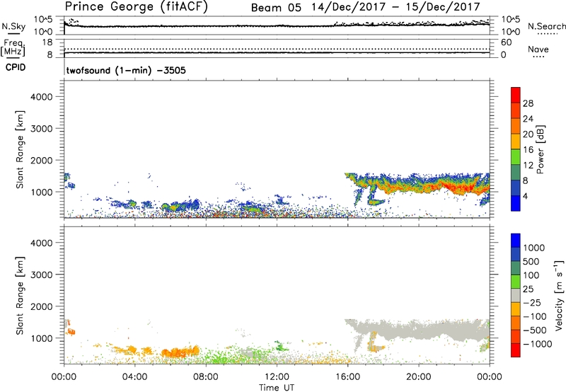Image resolution: width=566 pixels, height=392 pixels.
Task: Pick the yellow Power segment between 16 and 20
Action: click(516, 142)
